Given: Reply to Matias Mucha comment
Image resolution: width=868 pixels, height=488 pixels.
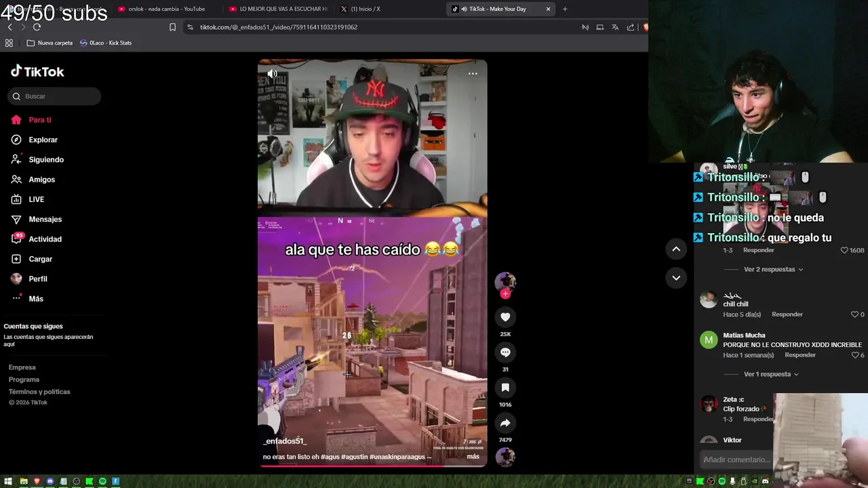Looking at the screenshot, I should 800,355.
